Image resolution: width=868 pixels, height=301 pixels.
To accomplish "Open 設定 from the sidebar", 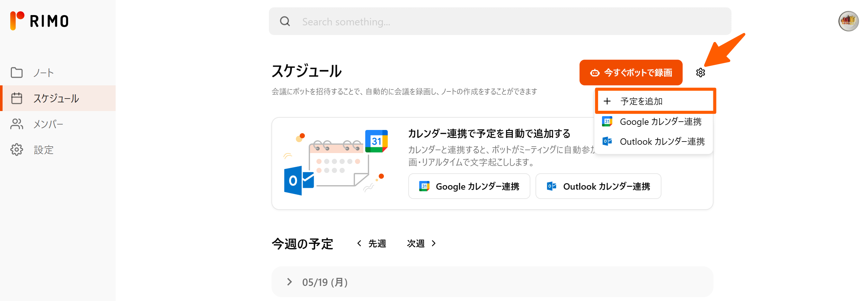I will [x=33, y=150].
